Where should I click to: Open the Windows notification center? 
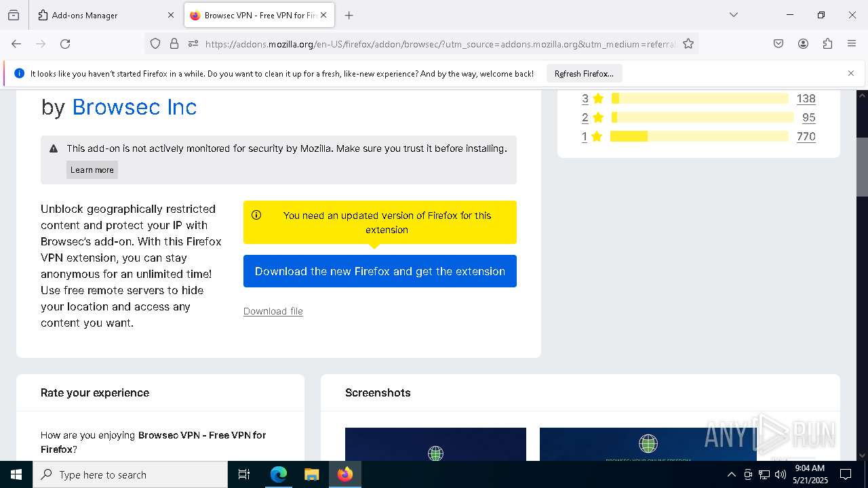click(x=846, y=474)
